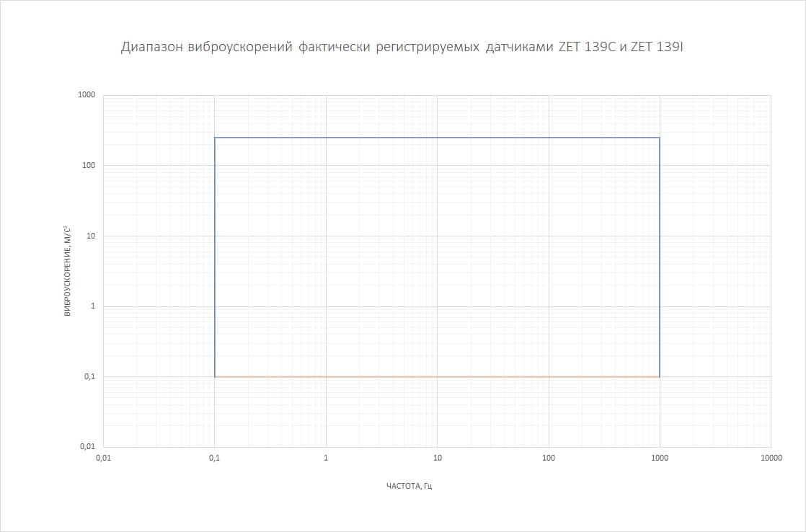Click the x-axis label 10
Viewport: 806px width, 532px height.
(x=438, y=458)
